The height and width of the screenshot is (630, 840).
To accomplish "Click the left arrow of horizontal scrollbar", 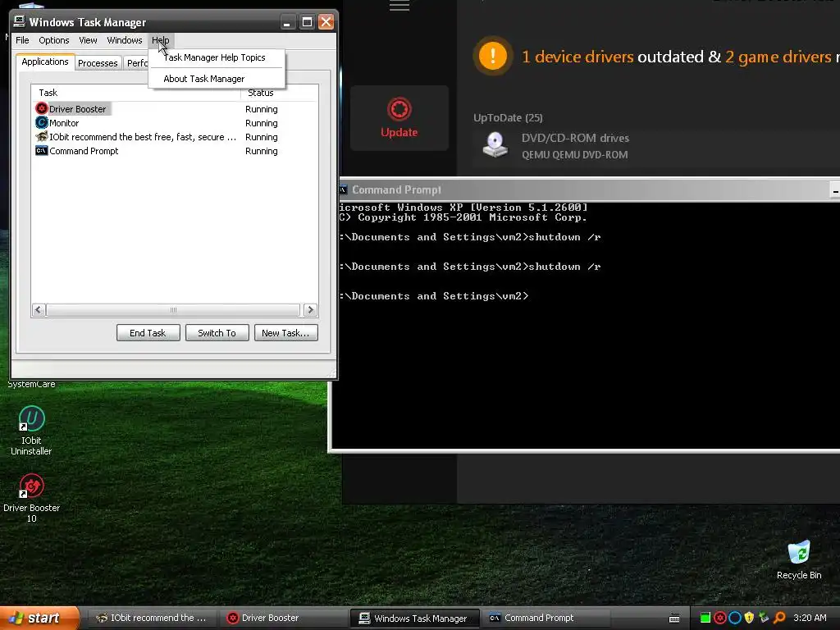I will (x=39, y=309).
